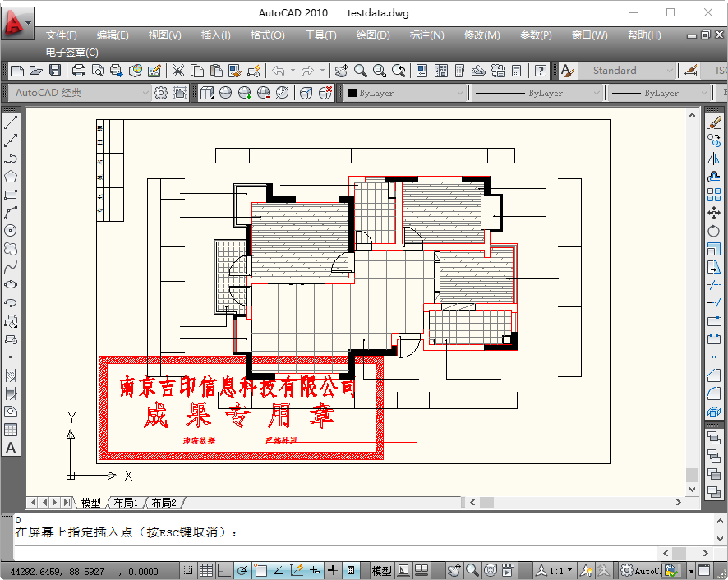The image size is (728, 580).
Task: Select the Spline curve draw tool
Action: click(11, 266)
